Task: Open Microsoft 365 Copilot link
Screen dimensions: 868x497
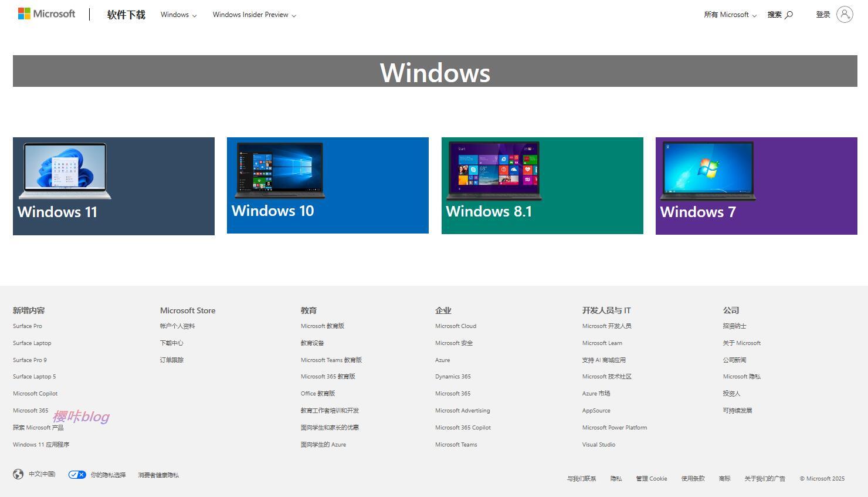Action: pyautogui.click(x=463, y=428)
